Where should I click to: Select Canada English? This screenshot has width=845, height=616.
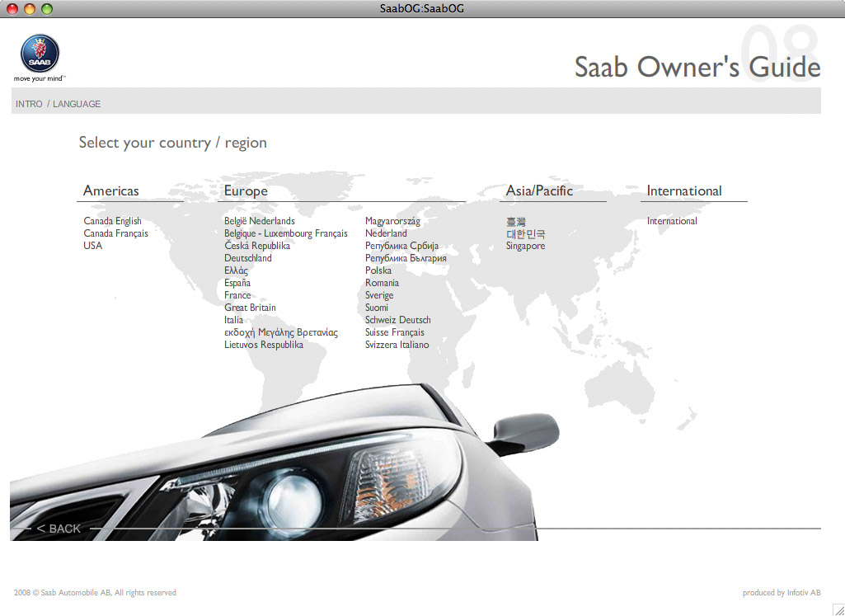point(113,221)
